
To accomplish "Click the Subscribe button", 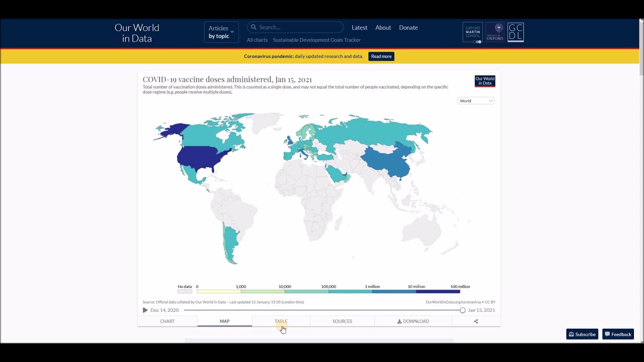I will click(x=582, y=334).
